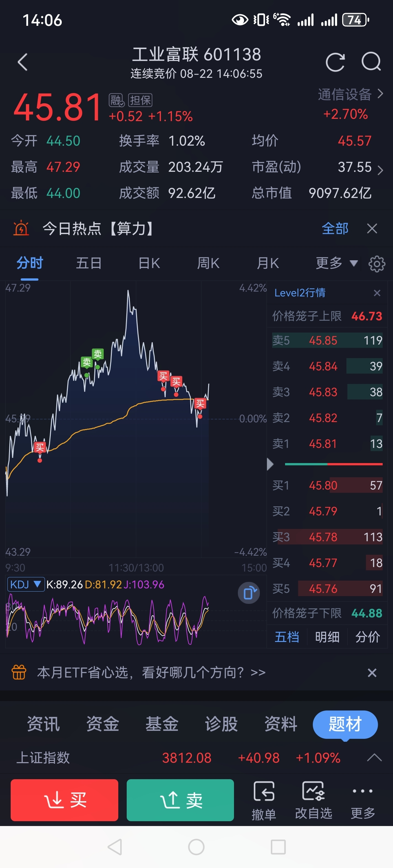Select the 卖1 45.81 order row
Viewport: 393px width, 868px height.
pyautogui.click(x=327, y=444)
